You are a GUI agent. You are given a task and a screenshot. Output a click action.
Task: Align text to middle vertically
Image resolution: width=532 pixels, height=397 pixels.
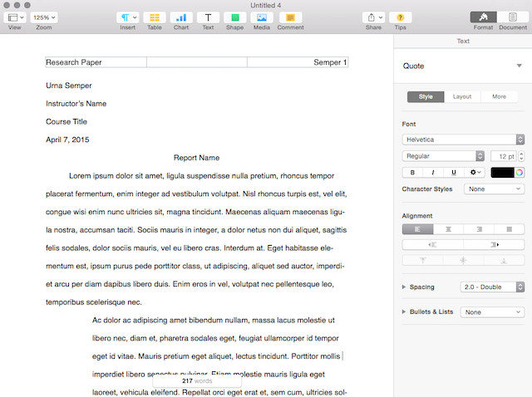tap(463, 260)
